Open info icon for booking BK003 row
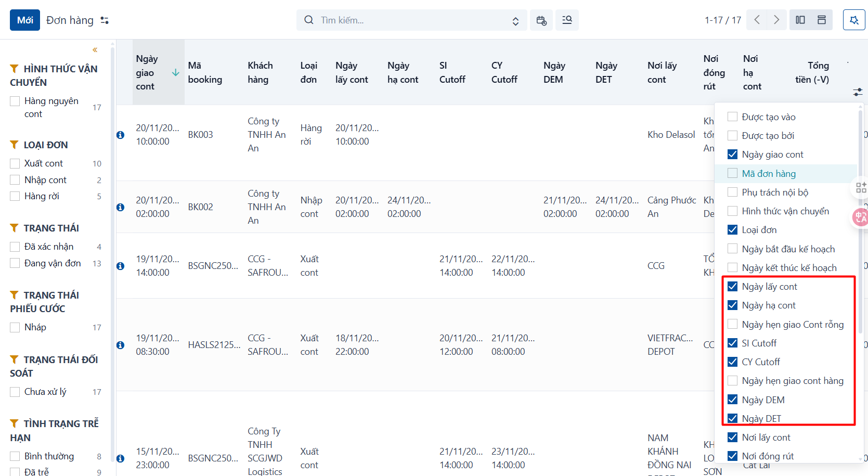 point(121,135)
